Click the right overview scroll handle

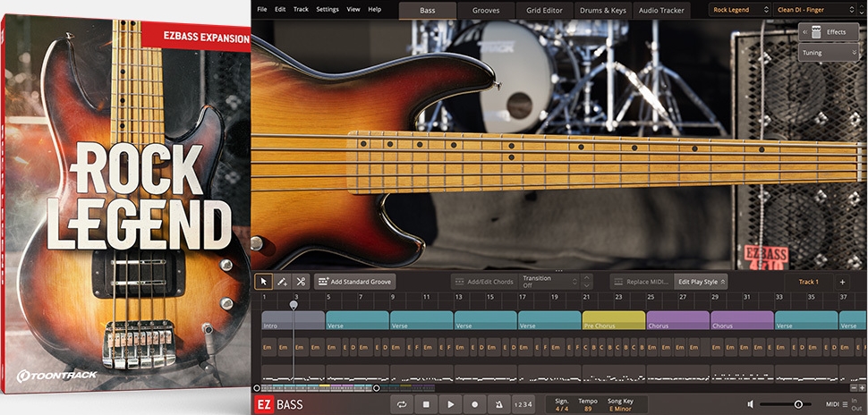(377, 388)
